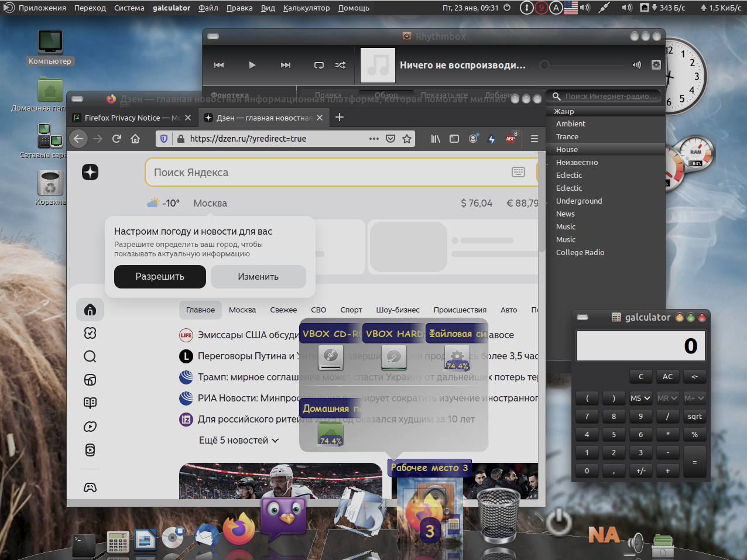This screenshot has height=560, width=747.
Task: Open the Dzen games controller icon
Action: tap(90, 487)
